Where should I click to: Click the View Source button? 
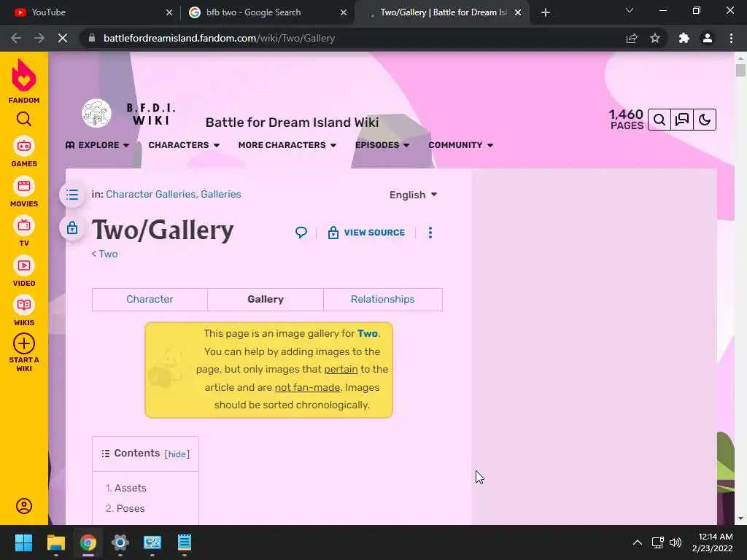click(x=367, y=233)
